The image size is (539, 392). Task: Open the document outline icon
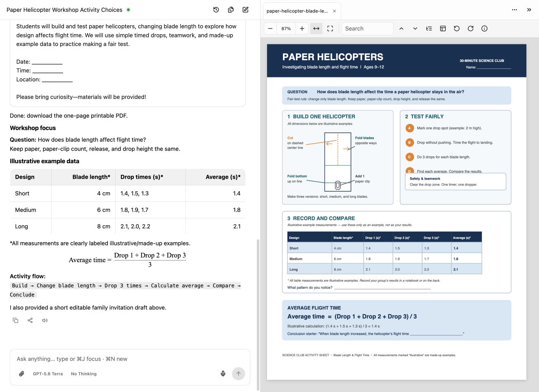tap(429, 28)
